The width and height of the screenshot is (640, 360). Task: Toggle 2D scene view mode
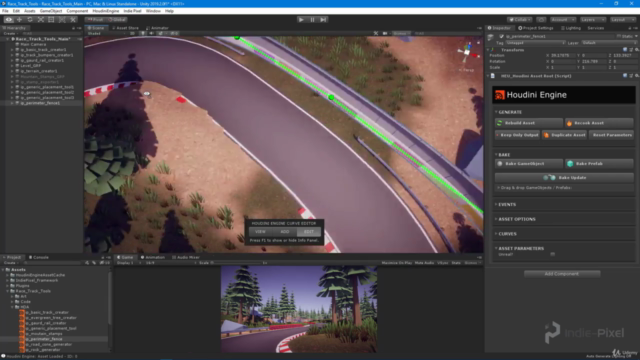[x=133, y=33]
